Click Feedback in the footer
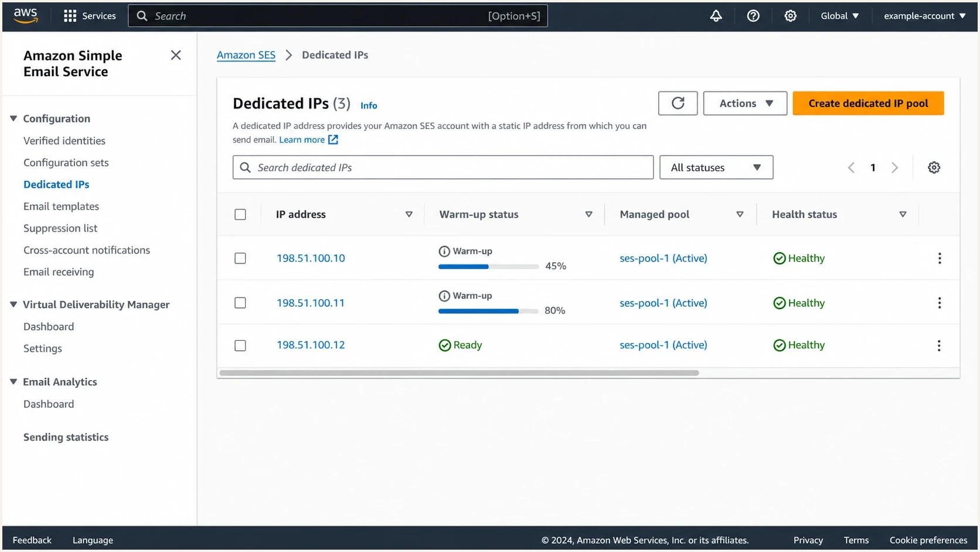 [32, 540]
